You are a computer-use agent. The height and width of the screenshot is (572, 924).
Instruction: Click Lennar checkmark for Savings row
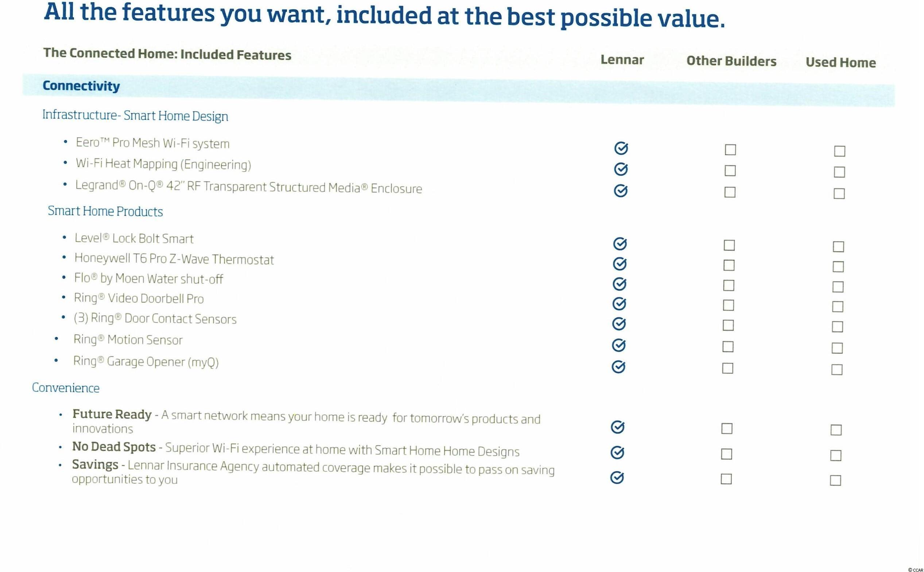(617, 478)
